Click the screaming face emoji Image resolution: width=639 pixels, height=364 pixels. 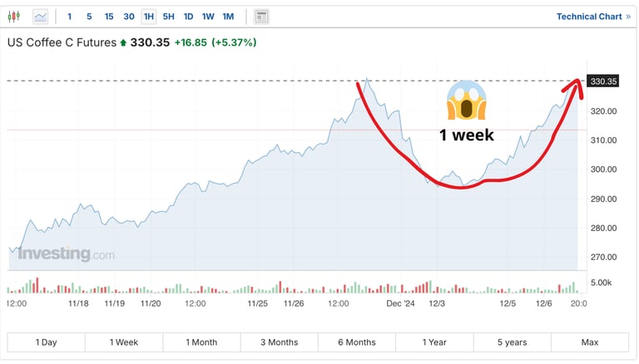466,101
